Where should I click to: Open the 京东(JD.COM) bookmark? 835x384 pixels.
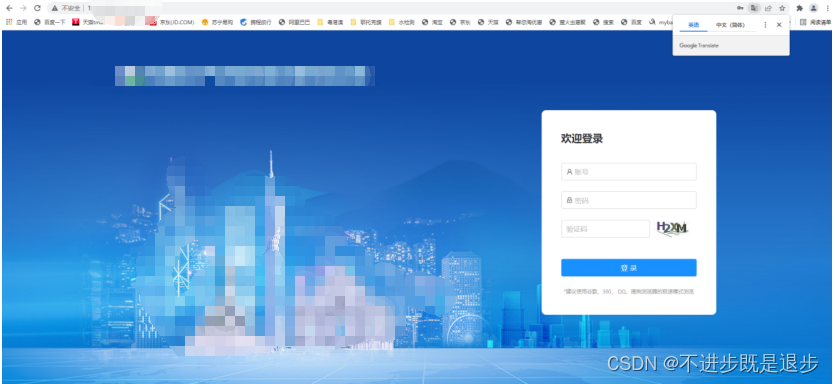pyautogui.click(x=171, y=22)
